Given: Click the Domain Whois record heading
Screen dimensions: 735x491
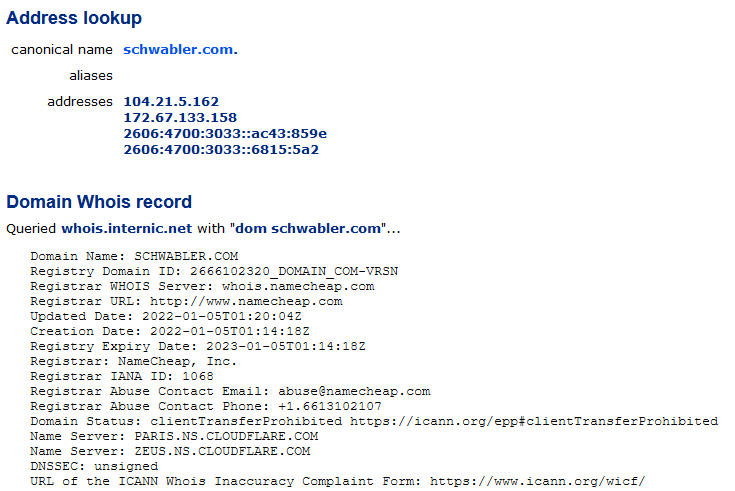Looking at the screenshot, I should point(99,202).
